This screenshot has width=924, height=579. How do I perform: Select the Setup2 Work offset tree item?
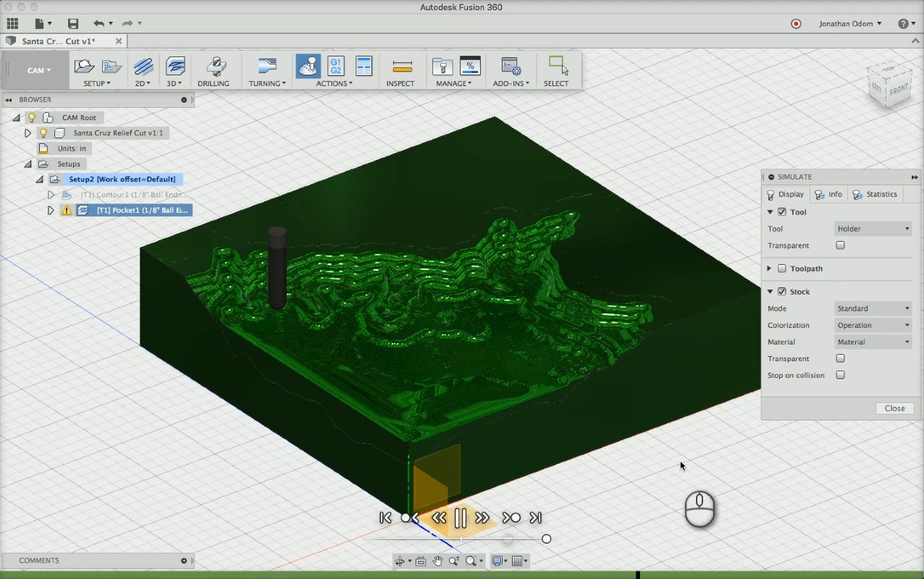click(122, 179)
